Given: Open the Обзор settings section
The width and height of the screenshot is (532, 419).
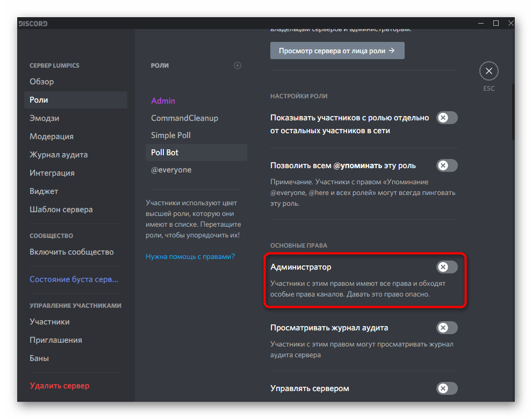Looking at the screenshot, I should (76, 82).
